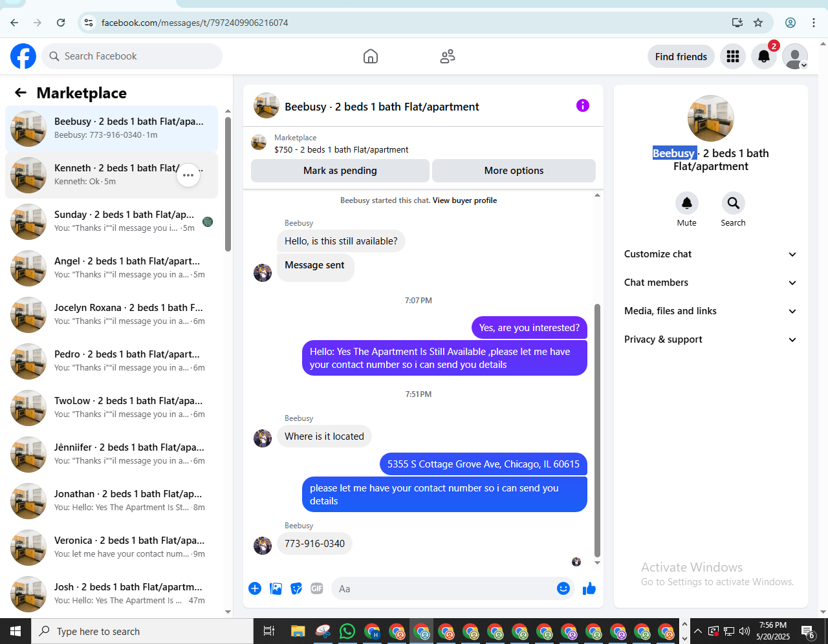Send a thumbs-up like

[589, 588]
